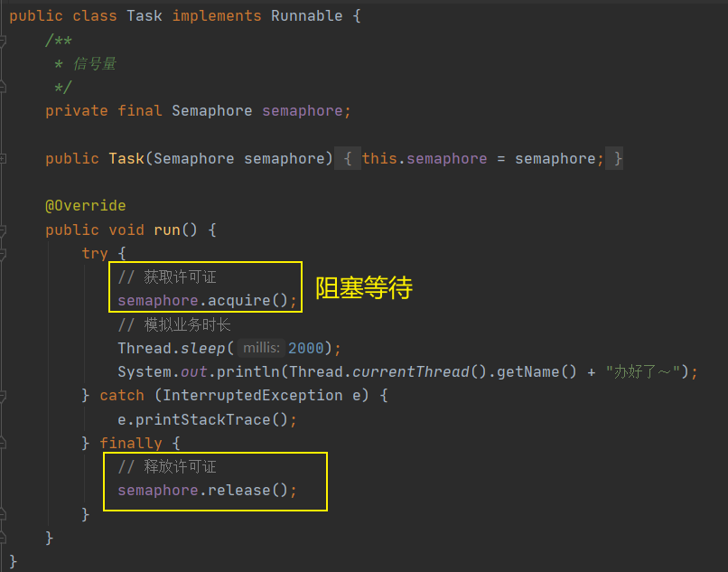Click the printStackTrace() call
Screen dimensions: 728x572
(x=211, y=419)
